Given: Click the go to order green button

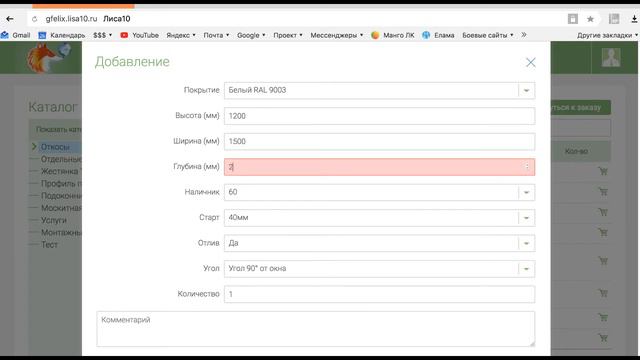Looking at the screenshot, I should (x=580, y=107).
